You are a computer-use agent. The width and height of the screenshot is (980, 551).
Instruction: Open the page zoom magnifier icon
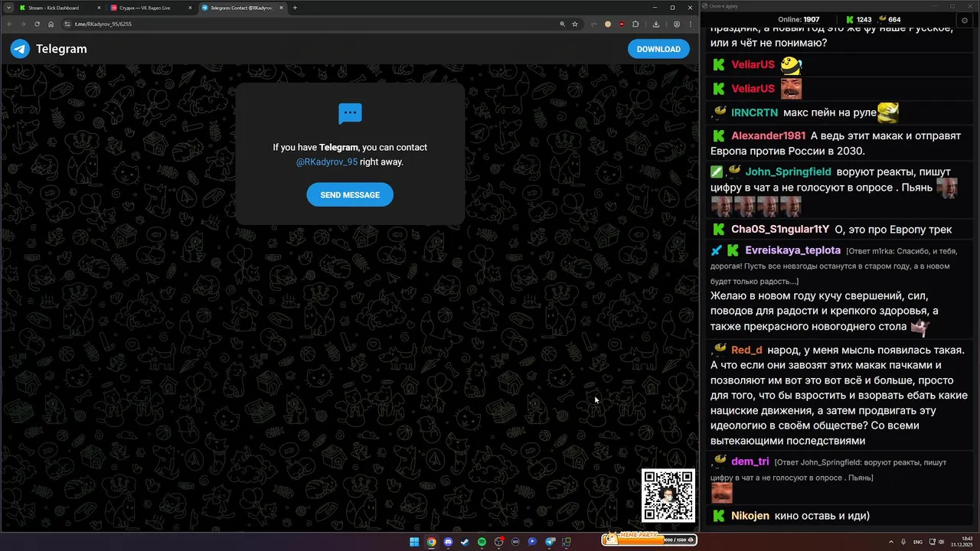click(563, 24)
